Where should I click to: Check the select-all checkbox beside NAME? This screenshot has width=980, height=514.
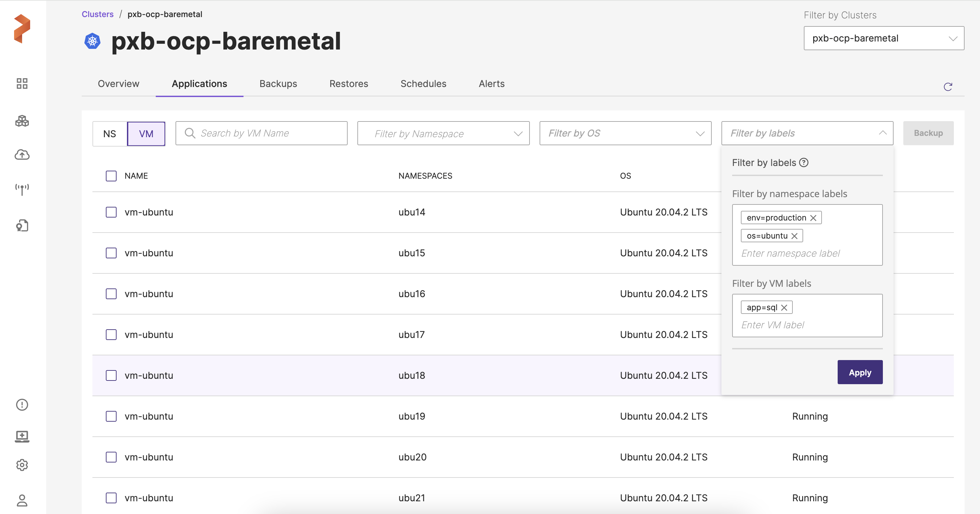[111, 176]
